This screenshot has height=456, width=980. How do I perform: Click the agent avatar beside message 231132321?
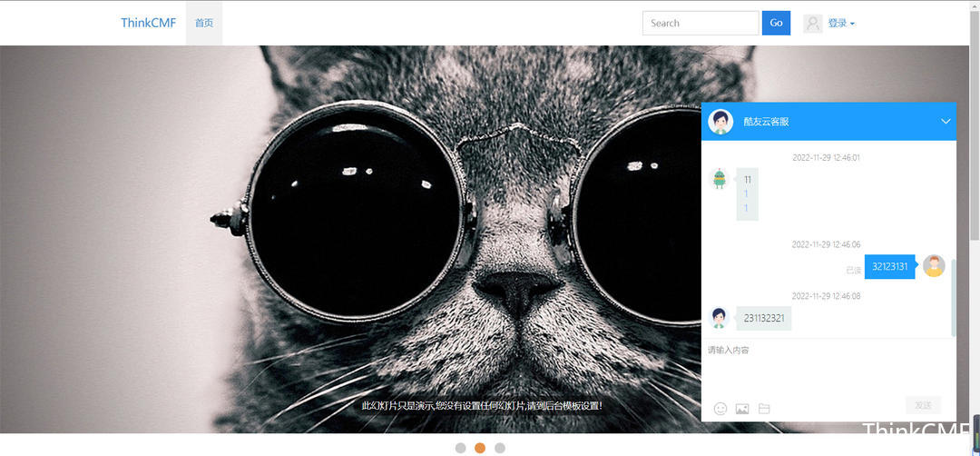(x=720, y=318)
